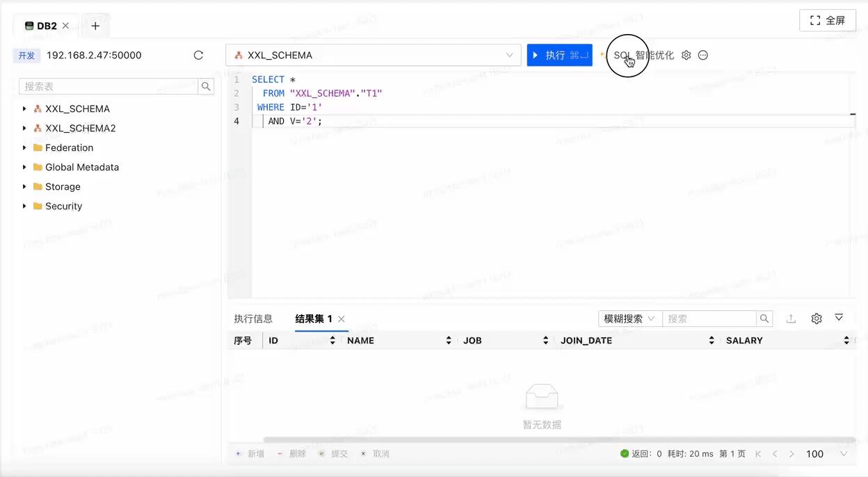This screenshot has height=477, width=868.
Task: Open result set settings gear icon
Action: tap(816, 318)
